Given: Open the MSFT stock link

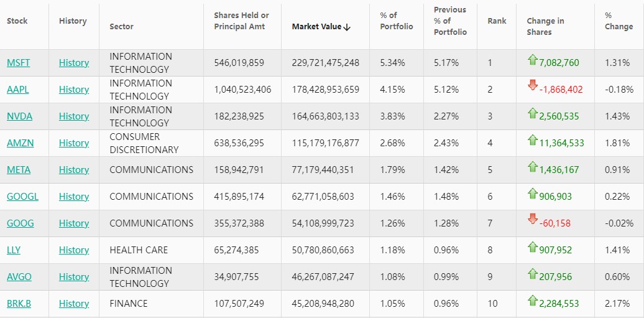Looking at the screenshot, I should click(18, 63).
